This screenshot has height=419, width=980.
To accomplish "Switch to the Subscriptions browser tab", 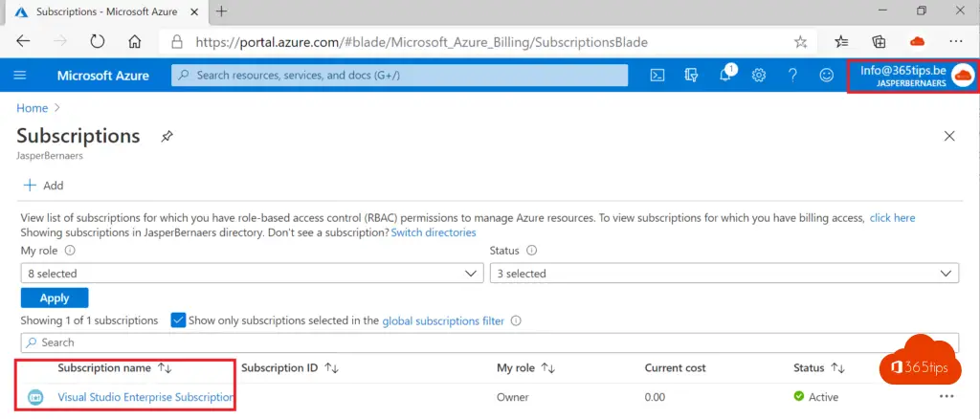I will (107, 11).
